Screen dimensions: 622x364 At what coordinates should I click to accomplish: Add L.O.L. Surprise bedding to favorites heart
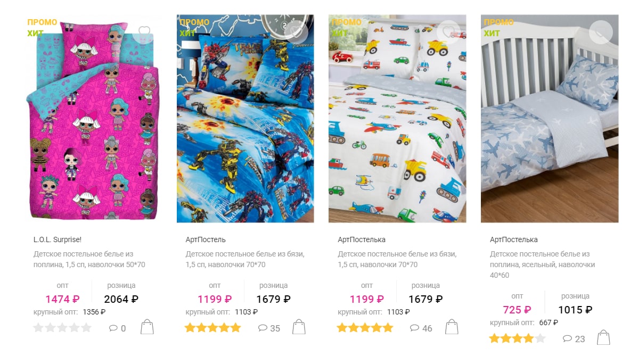click(x=144, y=32)
